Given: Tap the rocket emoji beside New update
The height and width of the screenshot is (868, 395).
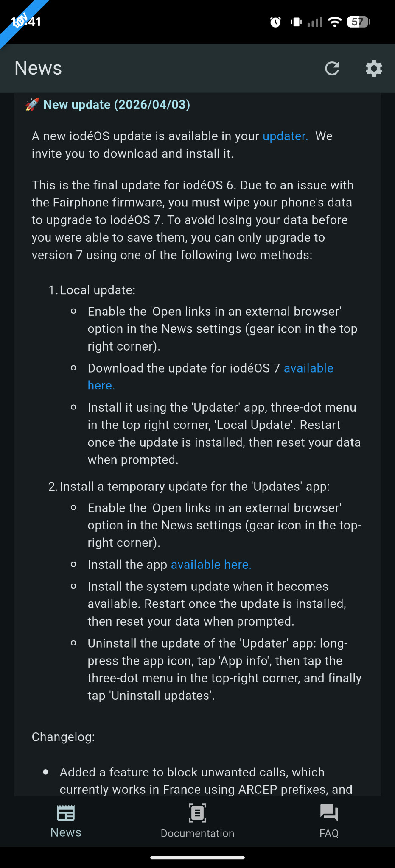Looking at the screenshot, I should [32, 105].
